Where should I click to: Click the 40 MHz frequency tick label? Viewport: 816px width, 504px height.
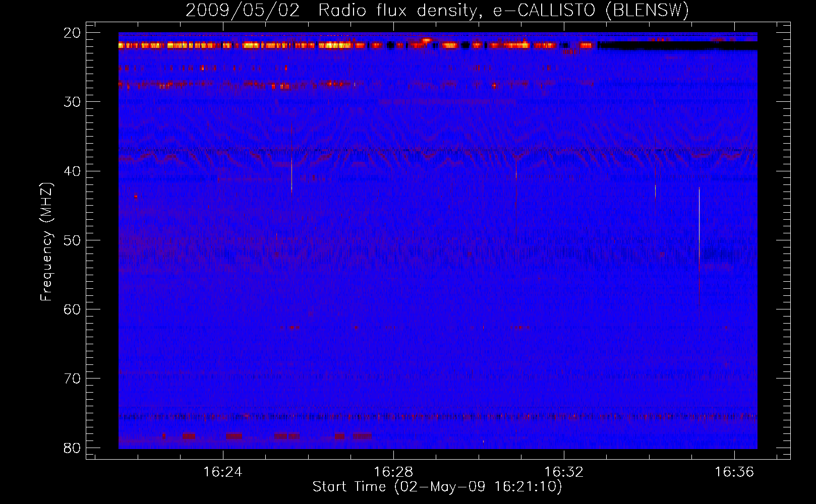tap(73, 171)
